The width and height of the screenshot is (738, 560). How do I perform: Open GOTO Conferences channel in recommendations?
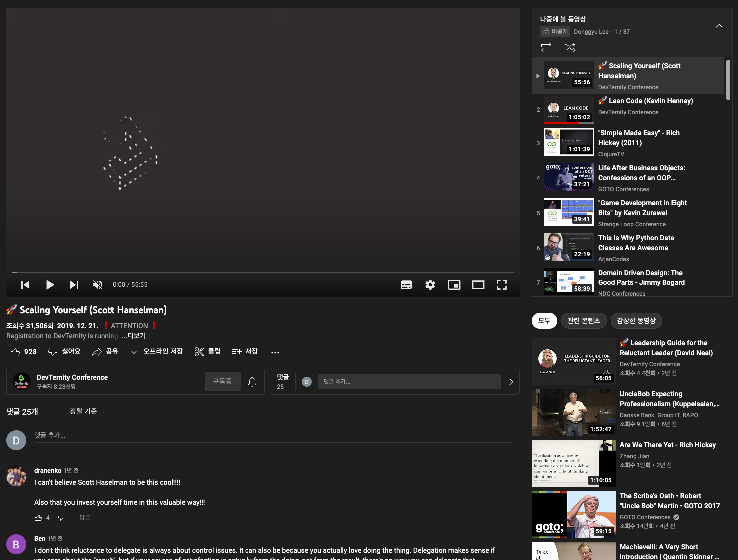click(x=645, y=517)
